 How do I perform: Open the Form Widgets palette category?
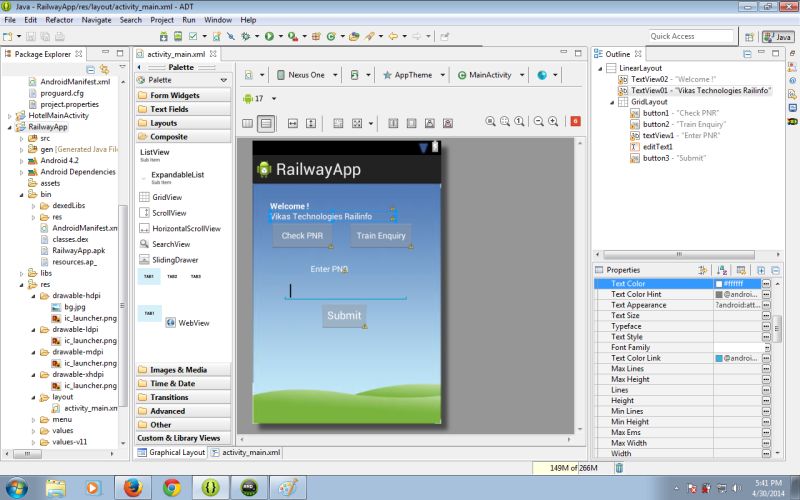183,95
